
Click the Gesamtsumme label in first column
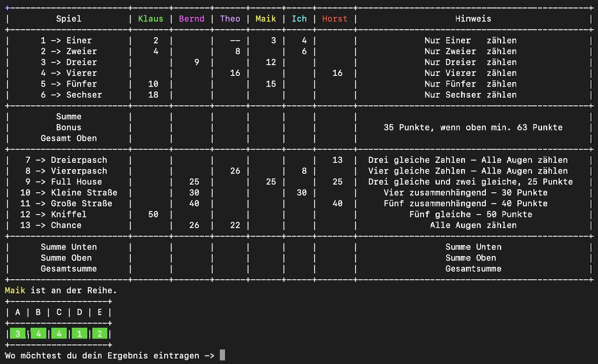coord(69,269)
